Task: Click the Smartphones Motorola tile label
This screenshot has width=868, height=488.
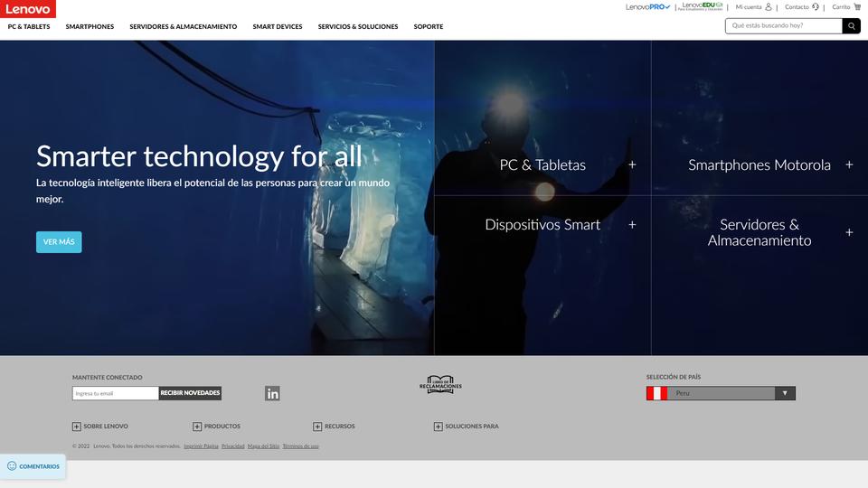Action: tap(759, 164)
